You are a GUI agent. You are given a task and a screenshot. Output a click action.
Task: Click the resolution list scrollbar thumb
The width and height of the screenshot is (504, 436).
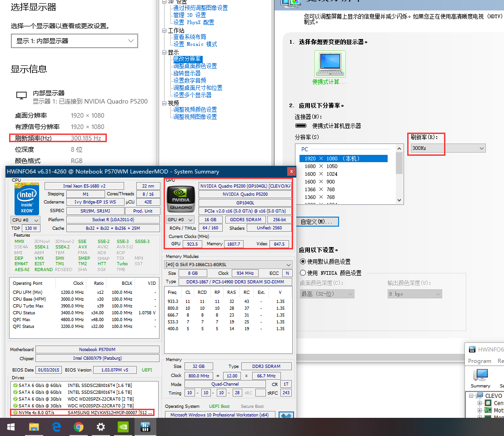[399, 163]
